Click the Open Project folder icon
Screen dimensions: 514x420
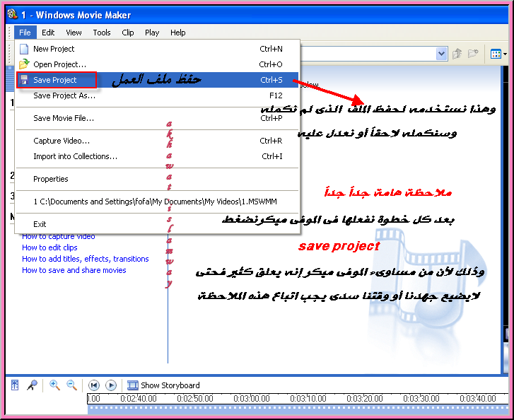pyautogui.click(x=24, y=64)
